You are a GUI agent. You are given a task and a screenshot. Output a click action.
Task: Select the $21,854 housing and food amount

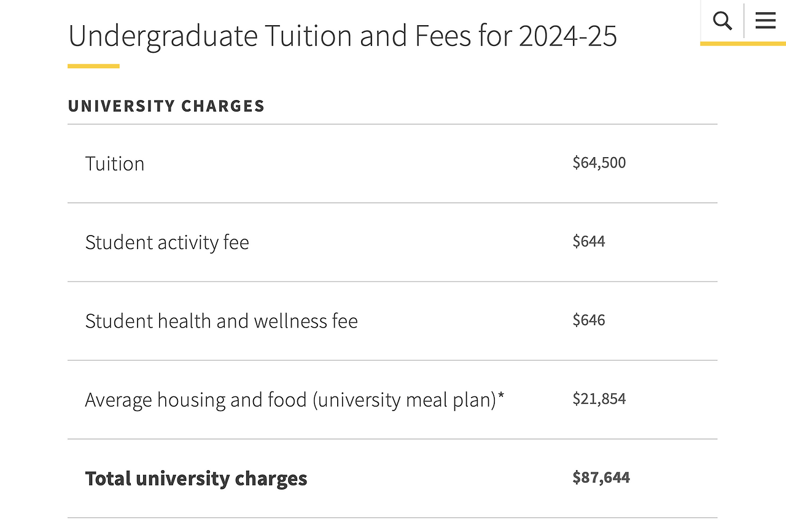pyautogui.click(x=599, y=399)
